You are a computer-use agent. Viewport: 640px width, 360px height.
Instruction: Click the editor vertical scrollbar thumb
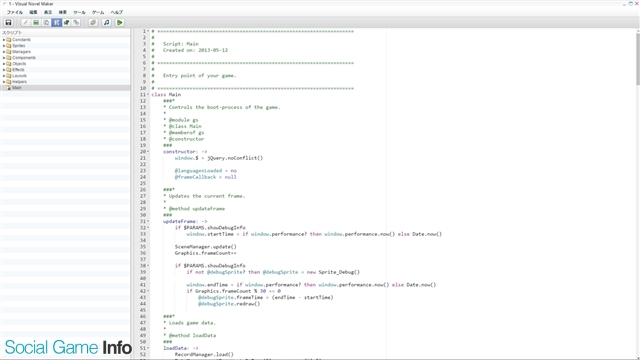pos(638,59)
